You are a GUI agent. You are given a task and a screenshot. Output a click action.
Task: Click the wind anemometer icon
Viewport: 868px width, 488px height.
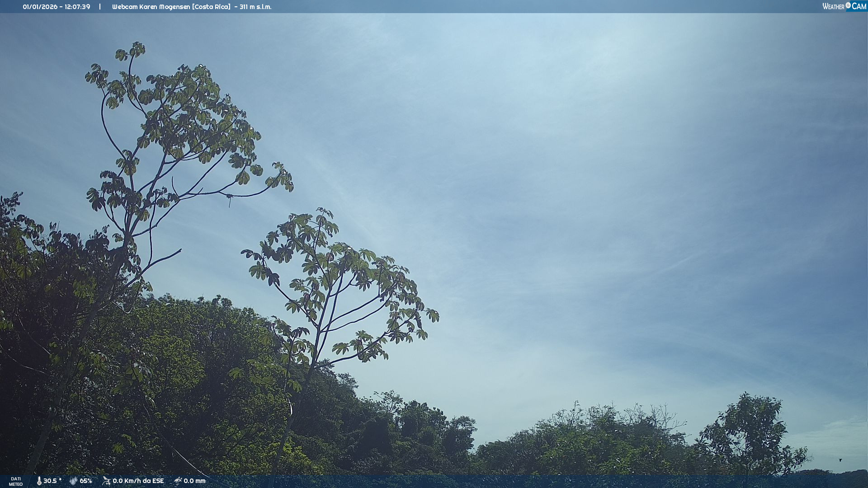[x=106, y=481]
